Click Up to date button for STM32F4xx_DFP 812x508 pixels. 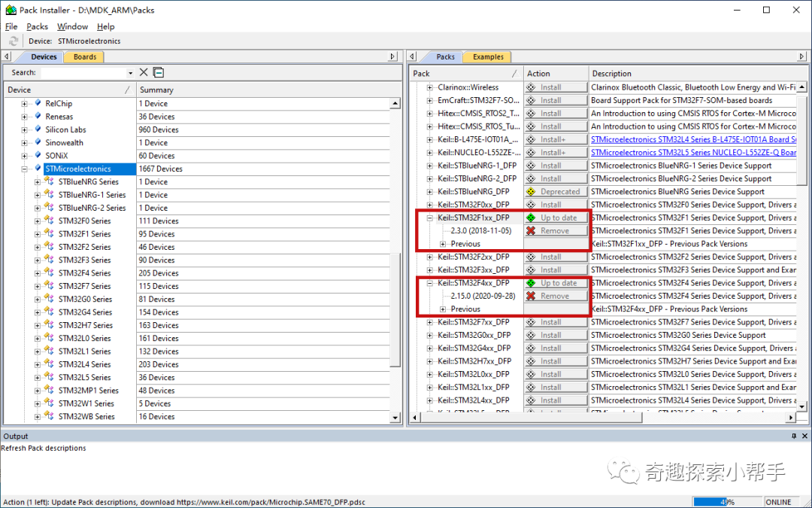pos(556,283)
